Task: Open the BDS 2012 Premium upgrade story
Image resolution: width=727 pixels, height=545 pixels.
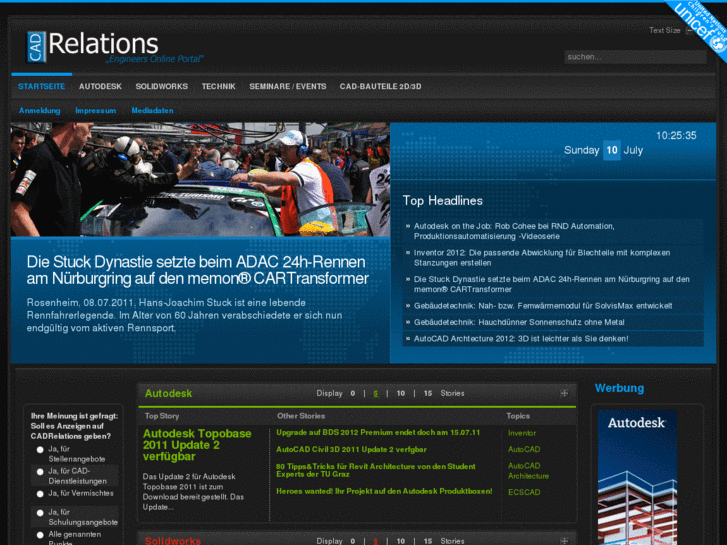Action: click(x=378, y=432)
